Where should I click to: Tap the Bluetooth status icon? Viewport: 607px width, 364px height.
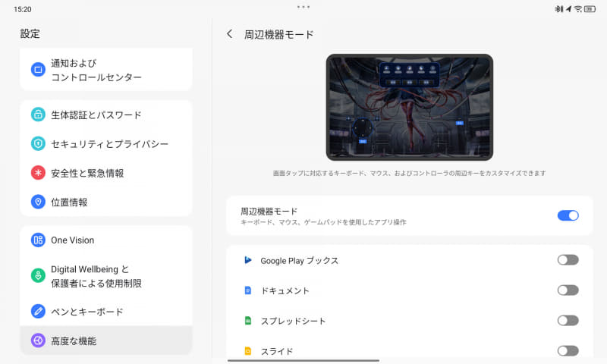coord(559,9)
